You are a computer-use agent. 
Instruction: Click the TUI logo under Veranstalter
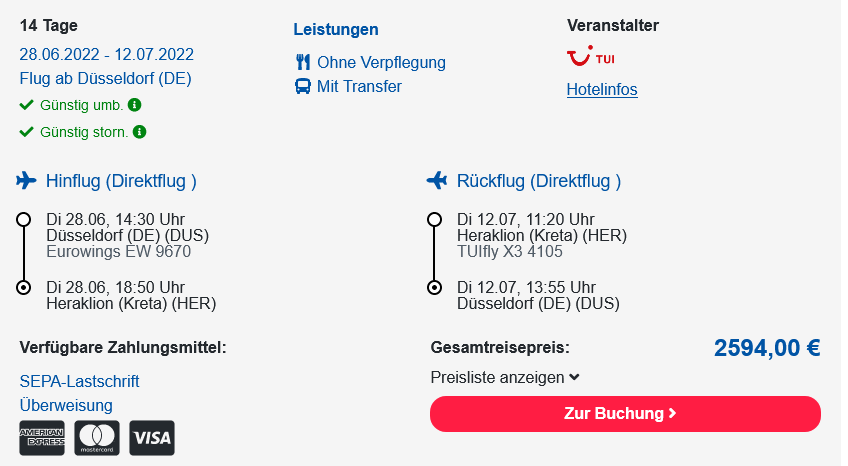tap(591, 56)
